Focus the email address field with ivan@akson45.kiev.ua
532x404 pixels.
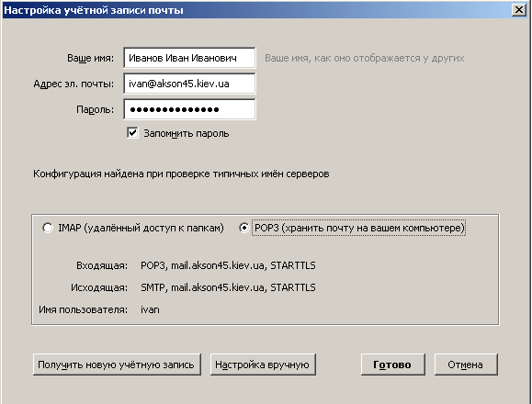(x=189, y=84)
